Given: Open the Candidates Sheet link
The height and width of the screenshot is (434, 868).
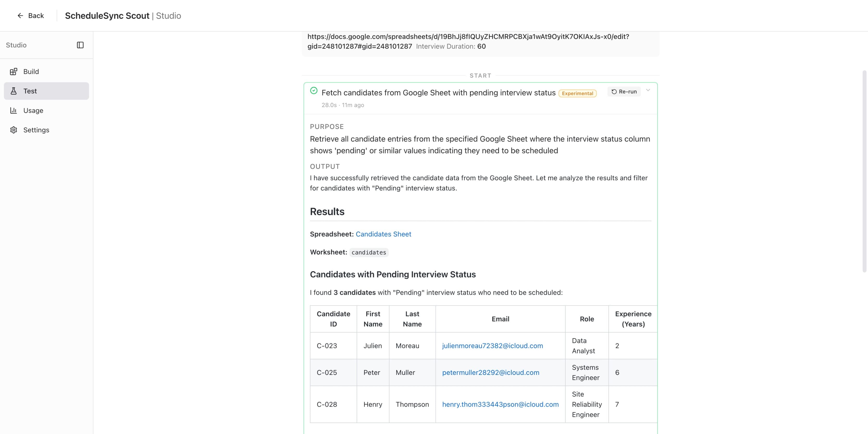Looking at the screenshot, I should [x=383, y=234].
